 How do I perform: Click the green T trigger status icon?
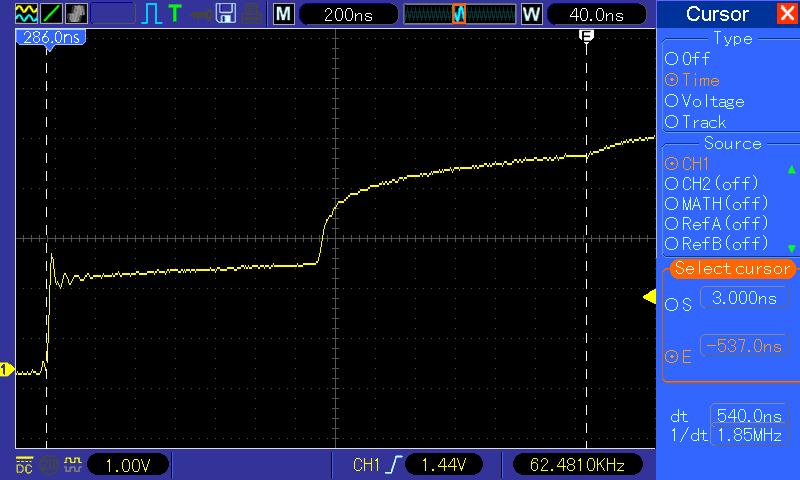coord(176,13)
